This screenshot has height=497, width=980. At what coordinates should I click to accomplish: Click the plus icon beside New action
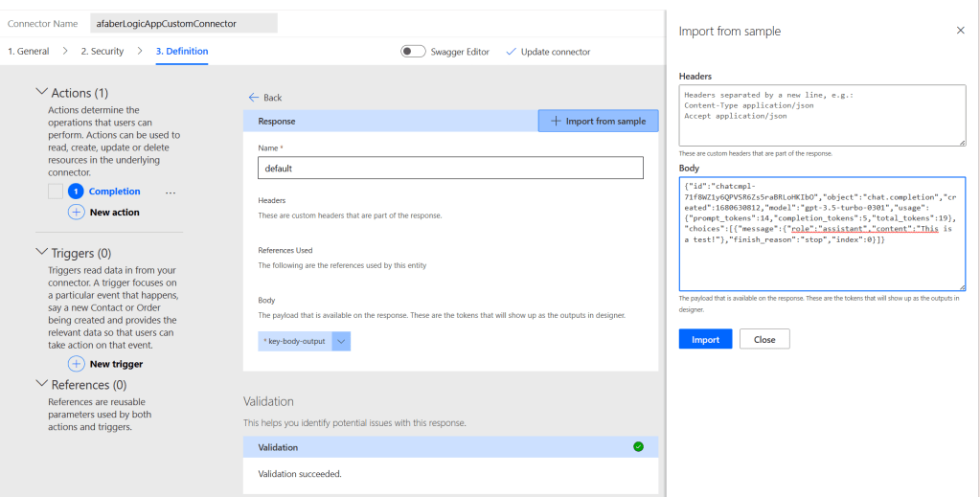click(77, 212)
